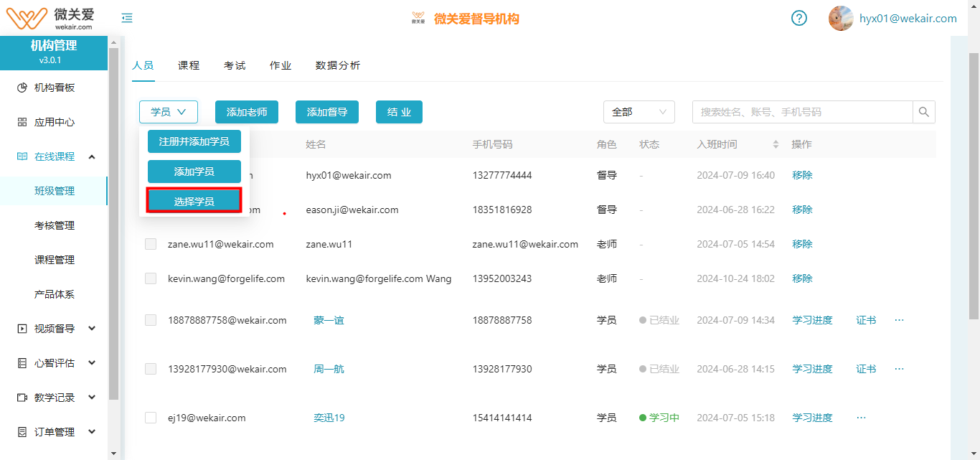This screenshot has height=460, width=980.
Task: Open account menu hyx01@wekair.com
Action: coord(908,19)
